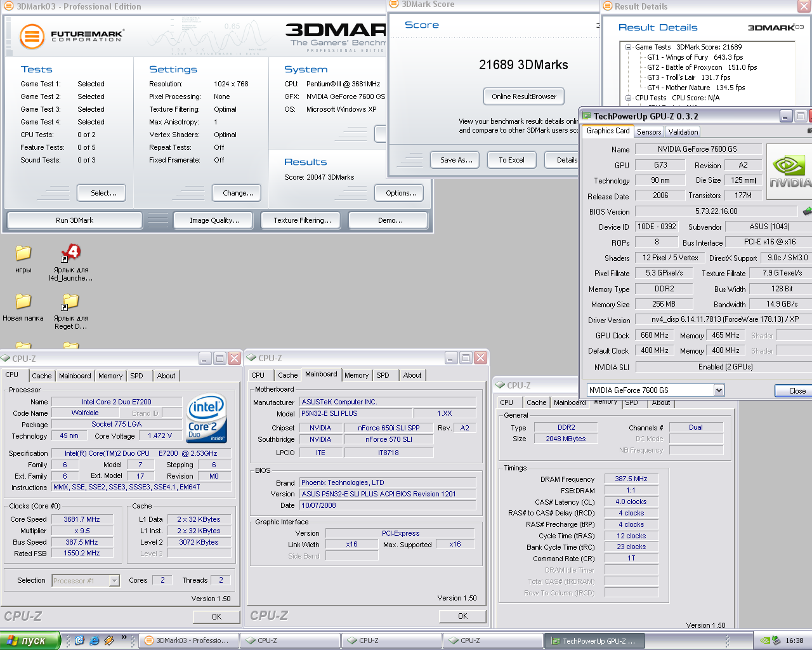Click the Core Speed value 3681.7 MHz
Viewport: 812px width, 650px height.
82,519
